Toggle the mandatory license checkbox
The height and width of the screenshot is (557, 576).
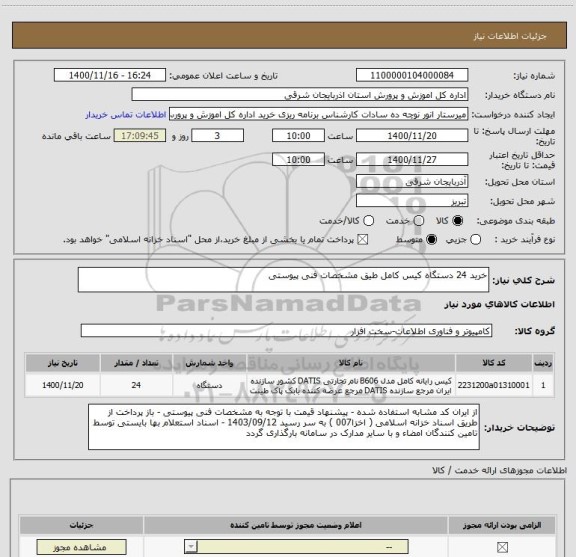coord(502,547)
